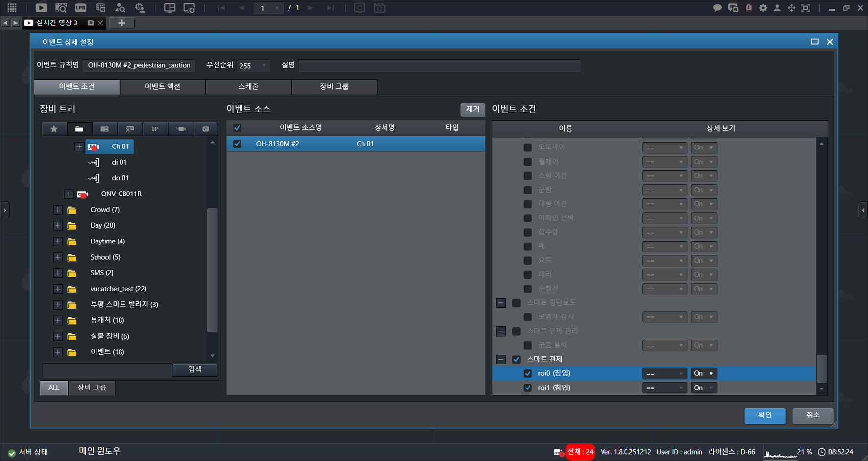
Task: Click the live video play icon in the top toolbar
Action: 41,8
